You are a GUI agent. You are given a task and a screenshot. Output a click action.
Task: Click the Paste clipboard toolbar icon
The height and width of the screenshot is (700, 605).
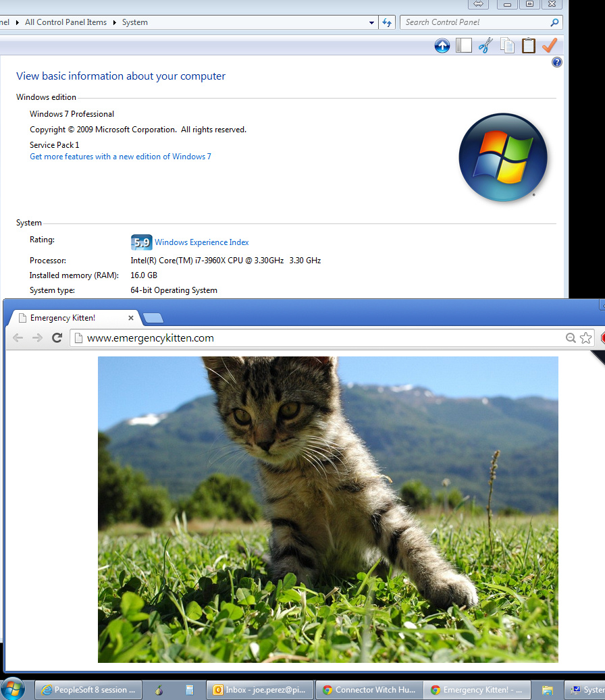[529, 45]
